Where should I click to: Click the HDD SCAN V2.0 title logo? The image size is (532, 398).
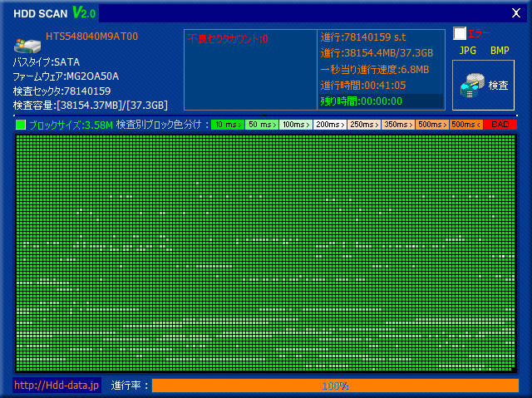point(54,13)
